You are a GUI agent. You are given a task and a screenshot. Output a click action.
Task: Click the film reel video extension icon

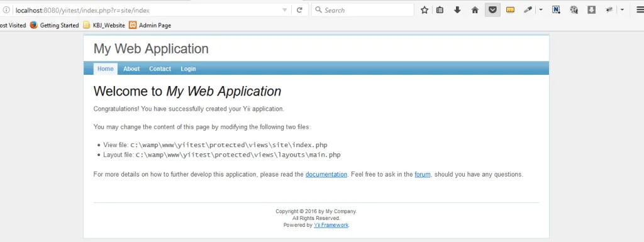574,10
